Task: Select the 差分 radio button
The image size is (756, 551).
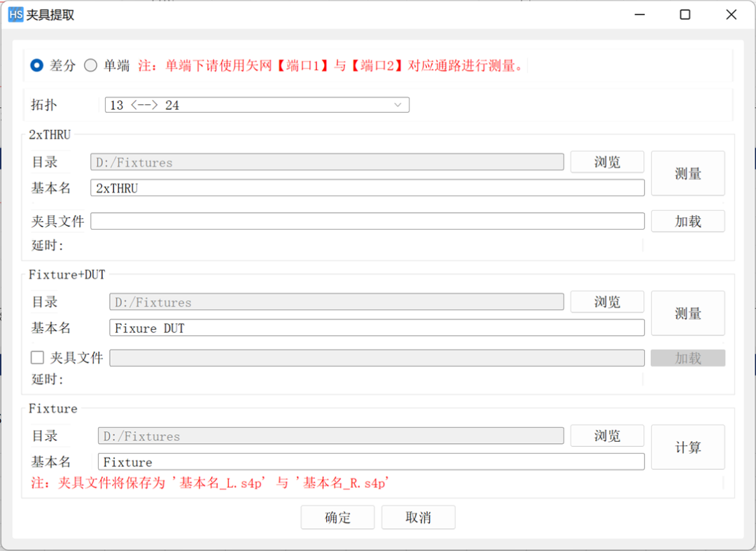Action: pos(36,66)
